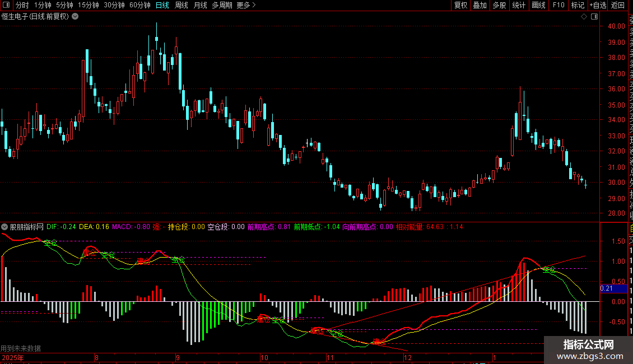
Task: Select the 月线 monthly period
Action: (200, 5)
